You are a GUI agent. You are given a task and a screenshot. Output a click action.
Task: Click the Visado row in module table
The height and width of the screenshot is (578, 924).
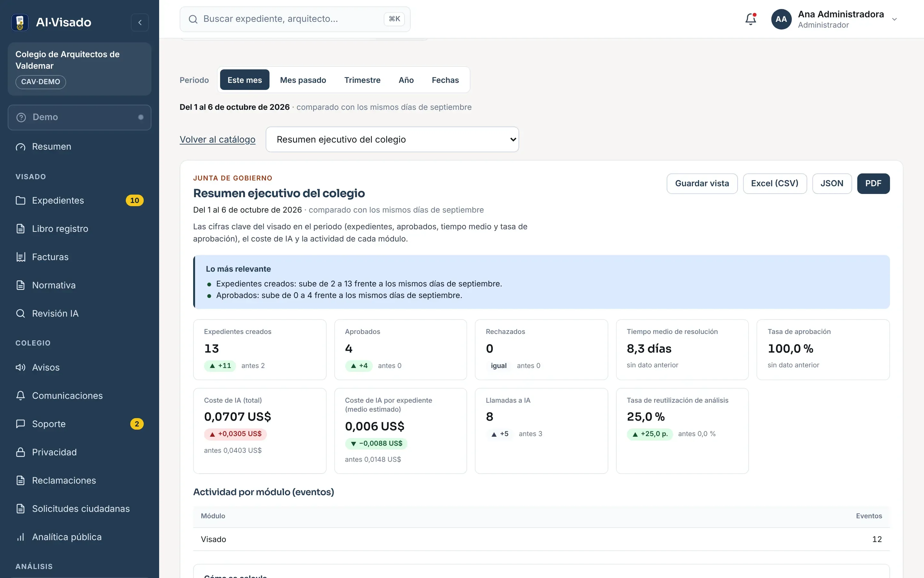click(541, 539)
